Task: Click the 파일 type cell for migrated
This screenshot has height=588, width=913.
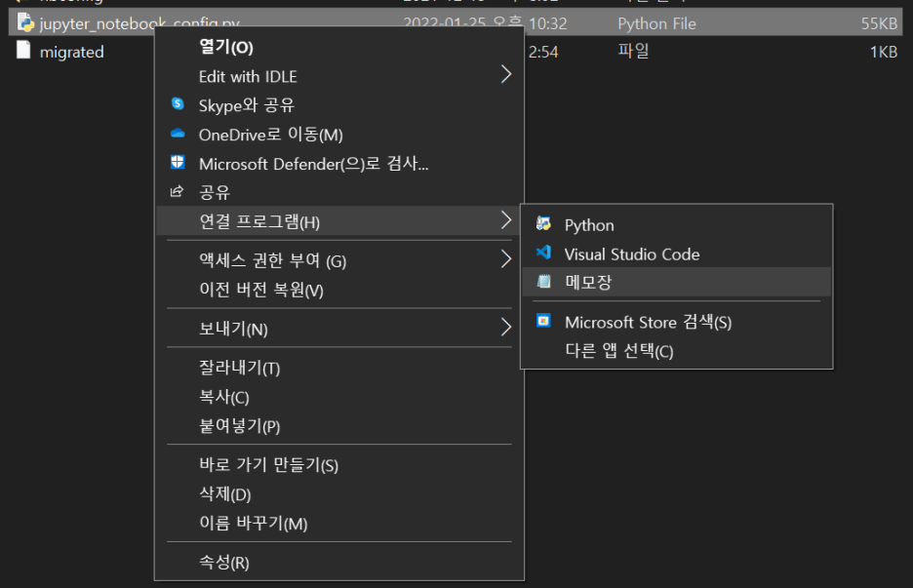Action: [x=633, y=51]
